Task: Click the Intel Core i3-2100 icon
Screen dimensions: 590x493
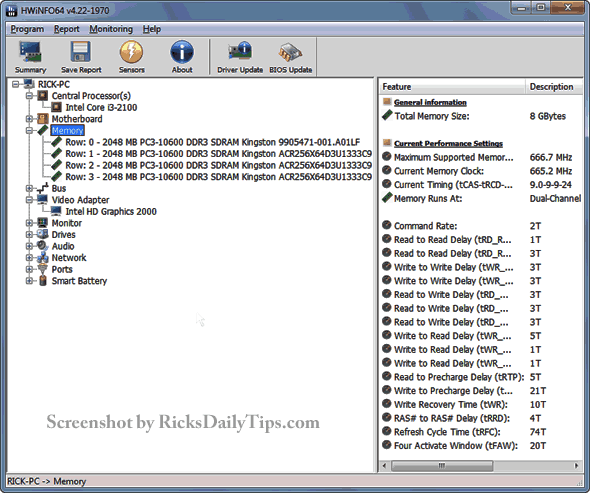Action: 56,107
